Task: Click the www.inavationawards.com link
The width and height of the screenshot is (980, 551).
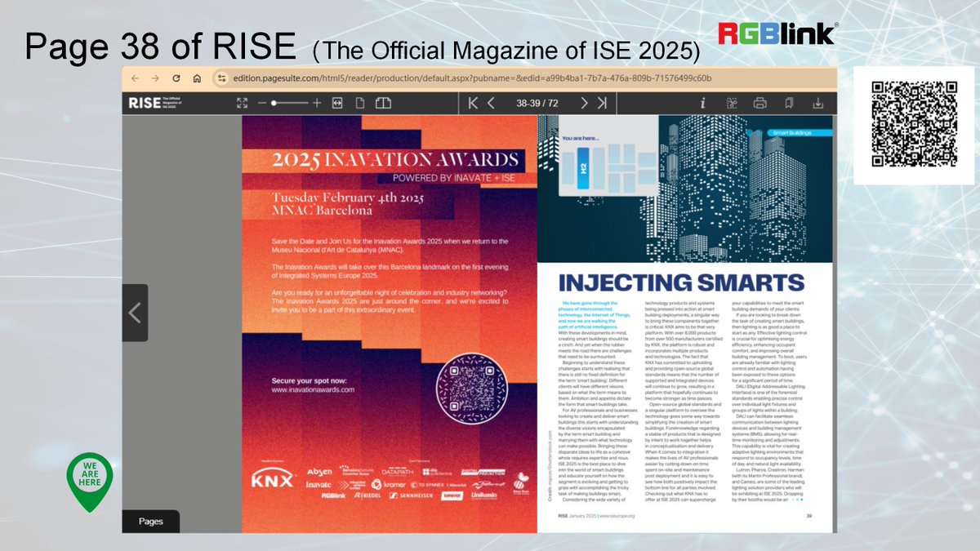Action: pyautogui.click(x=313, y=390)
